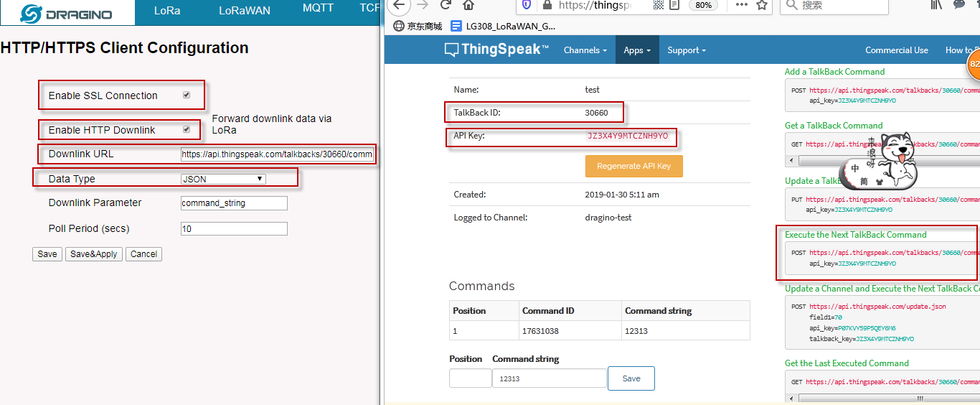980x405 pixels.
Task: Click the Dragino logo
Action: pos(67,13)
